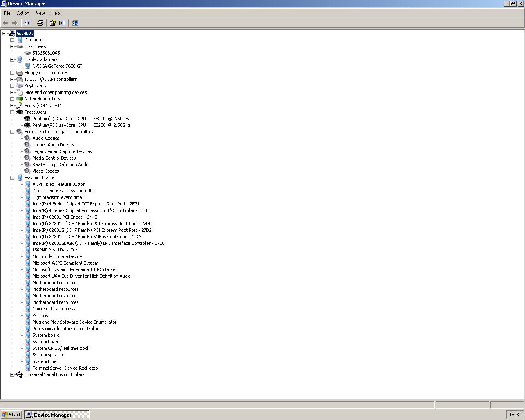Open the Action menu
Screen dimensions: 525x420
point(23,13)
